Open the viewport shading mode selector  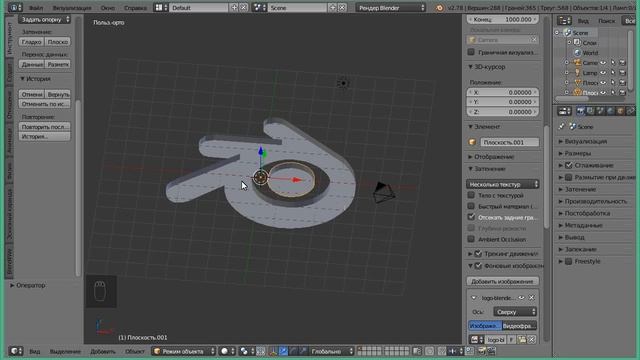pyautogui.click(x=226, y=351)
